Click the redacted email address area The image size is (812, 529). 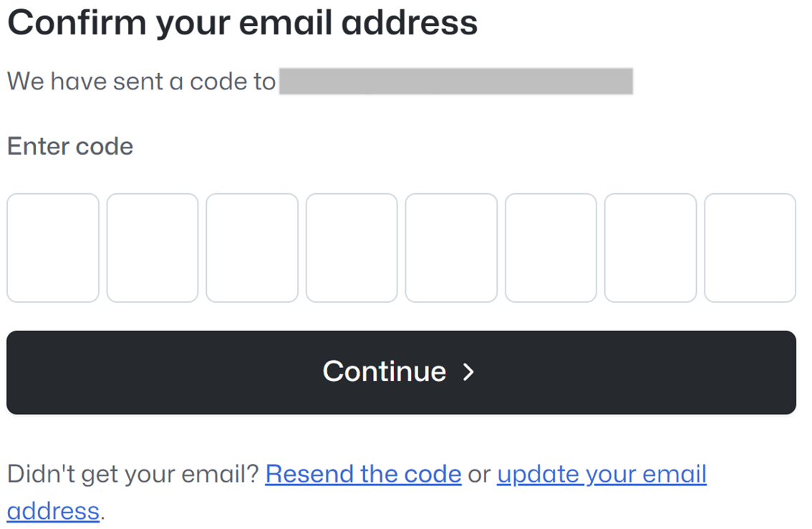point(456,81)
